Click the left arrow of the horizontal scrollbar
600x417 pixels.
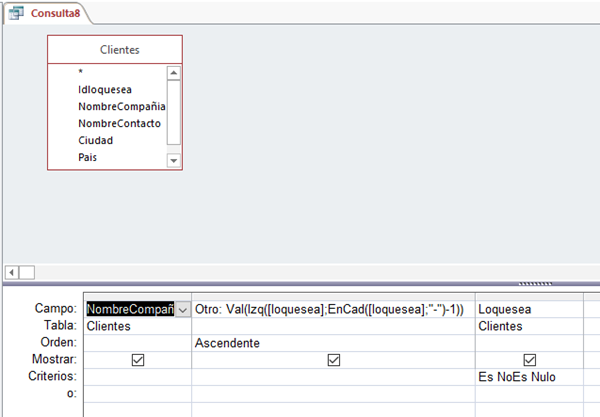tap(11, 272)
